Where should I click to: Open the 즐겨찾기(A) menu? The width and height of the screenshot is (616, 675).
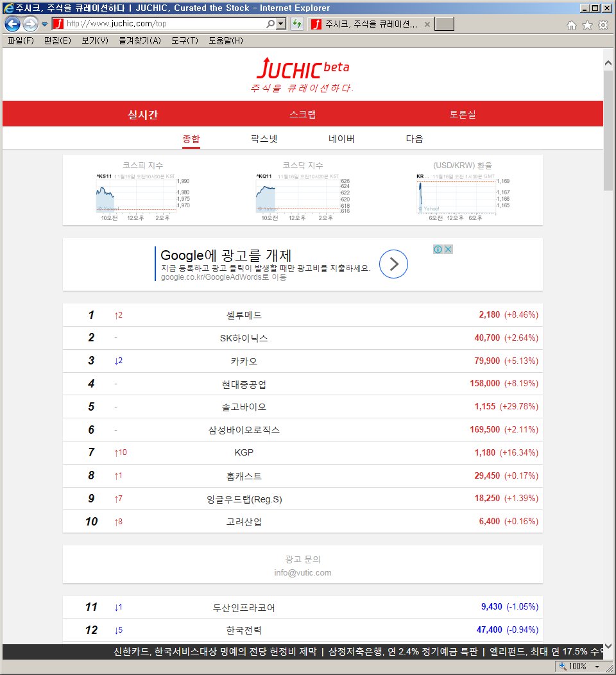[x=139, y=40]
